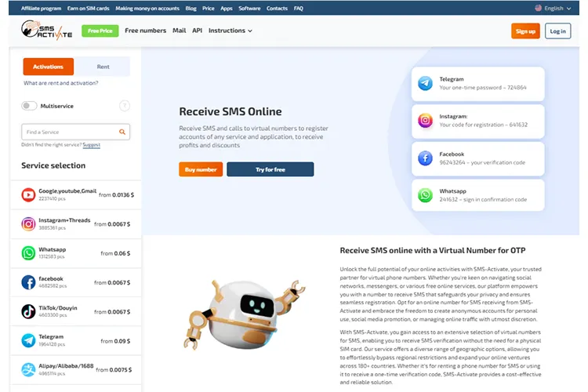
Task: Open the API menu item
Action: click(x=198, y=31)
